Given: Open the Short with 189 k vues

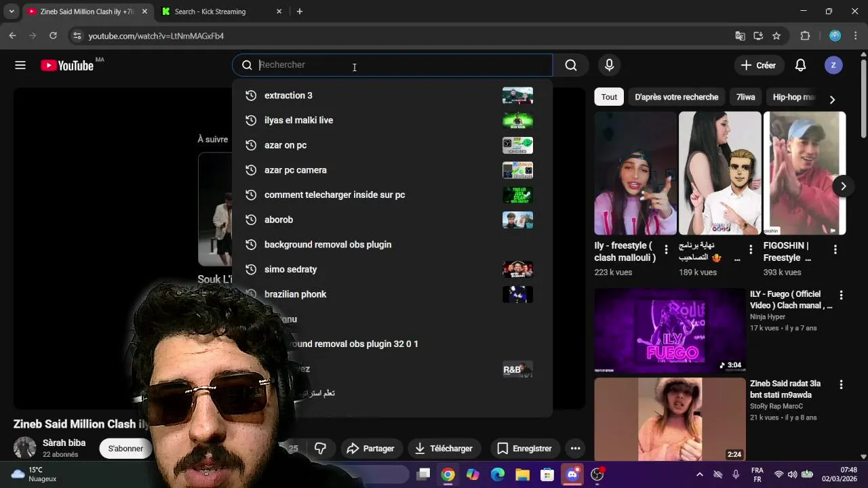Looking at the screenshot, I should pyautogui.click(x=719, y=174).
